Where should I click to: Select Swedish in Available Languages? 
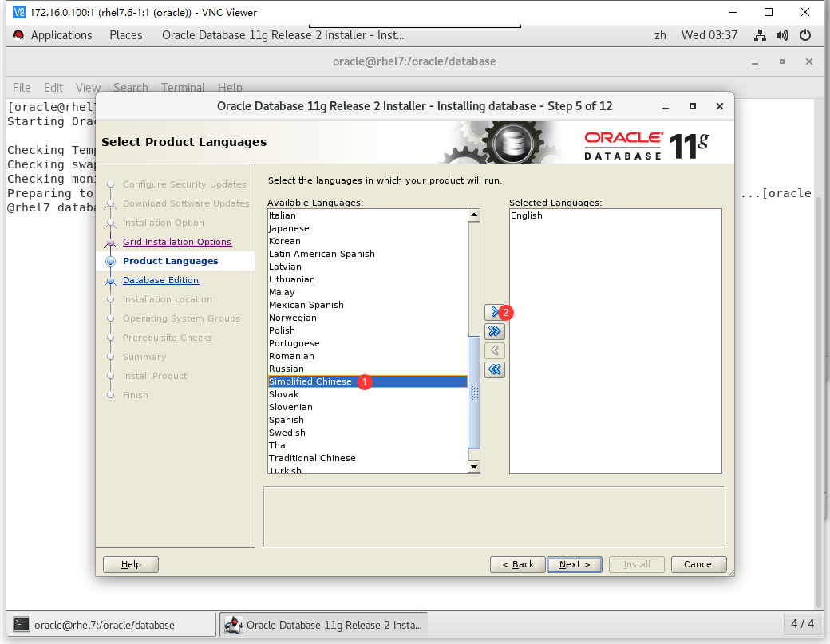tap(367, 433)
